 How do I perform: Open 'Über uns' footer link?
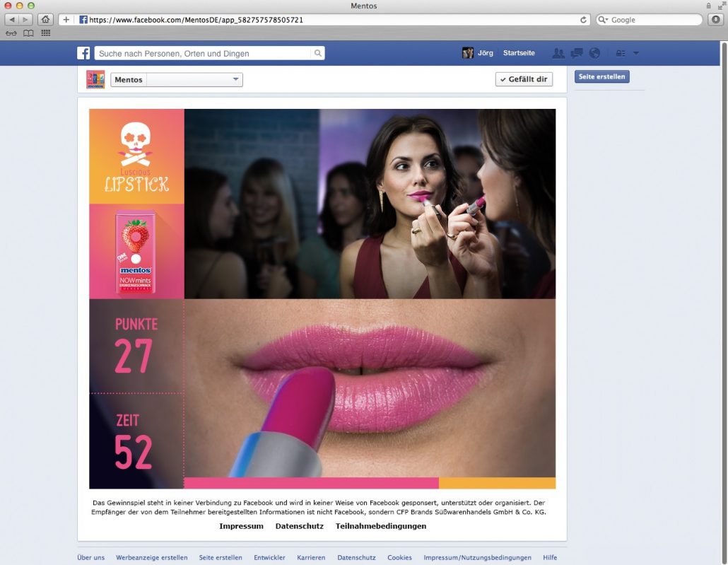(91, 557)
